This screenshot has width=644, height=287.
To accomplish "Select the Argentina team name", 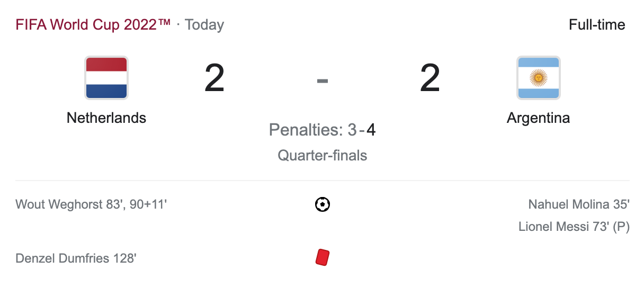I will tap(538, 118).
